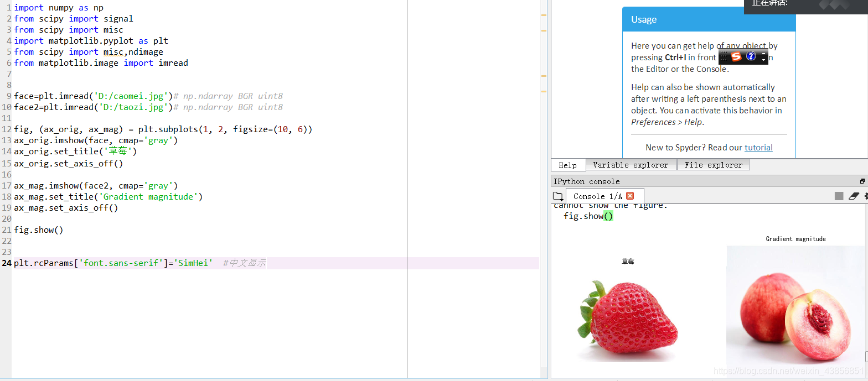Place cursor on 'import numpy as np' line
The image size is (868, 381).
(59, 8)
